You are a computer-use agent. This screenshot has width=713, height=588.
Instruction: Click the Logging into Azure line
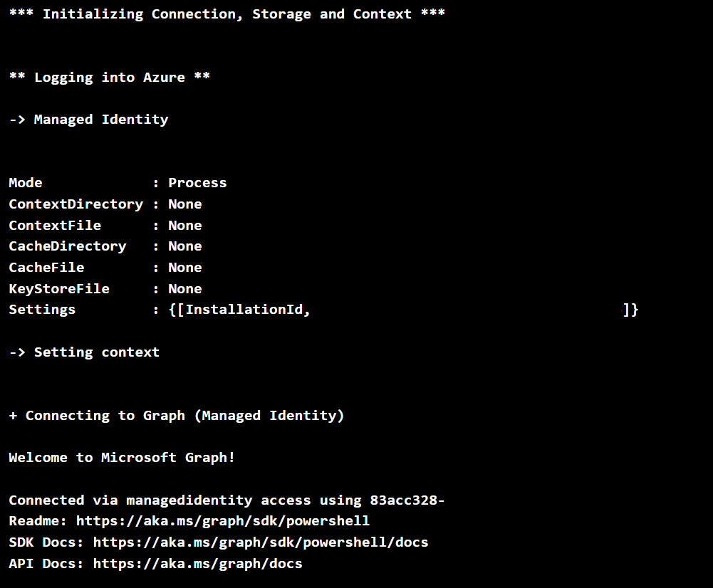(109, 78)
